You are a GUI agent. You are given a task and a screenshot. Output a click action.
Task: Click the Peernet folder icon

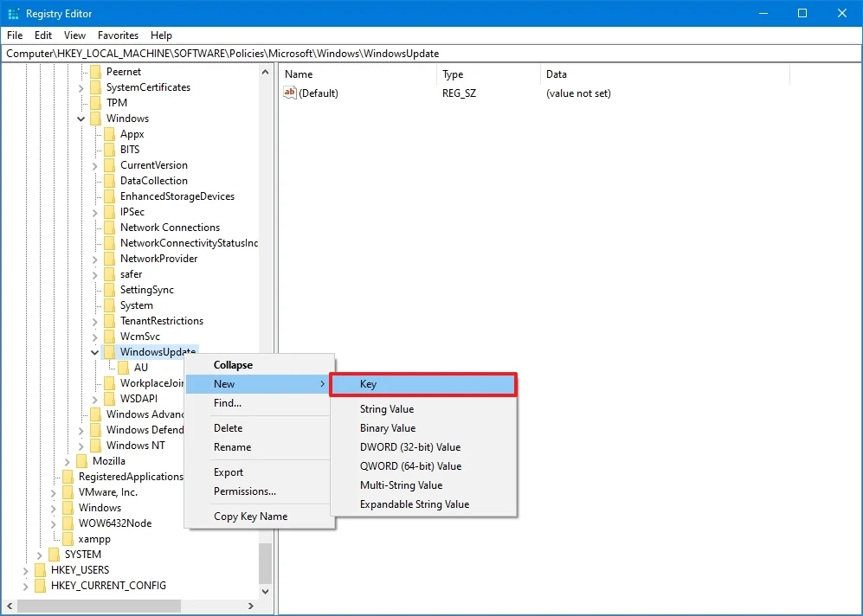point(96,72)
